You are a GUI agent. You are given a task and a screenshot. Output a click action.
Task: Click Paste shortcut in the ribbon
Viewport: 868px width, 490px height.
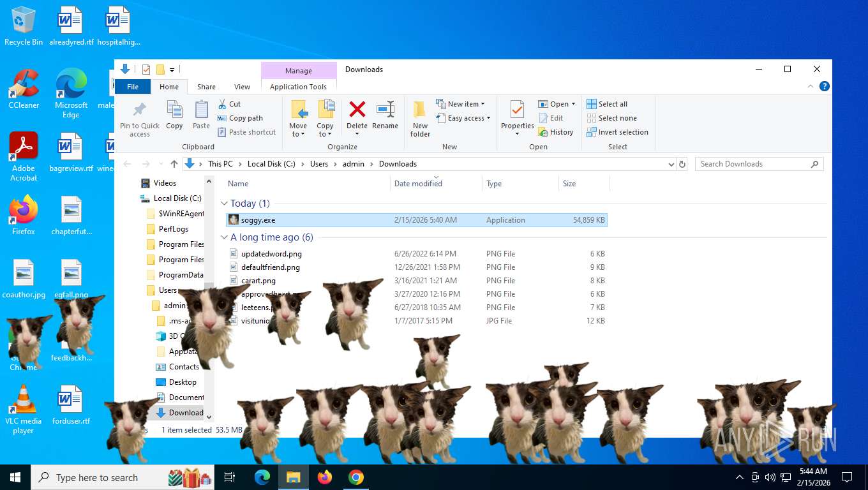[x=247, y=132]
